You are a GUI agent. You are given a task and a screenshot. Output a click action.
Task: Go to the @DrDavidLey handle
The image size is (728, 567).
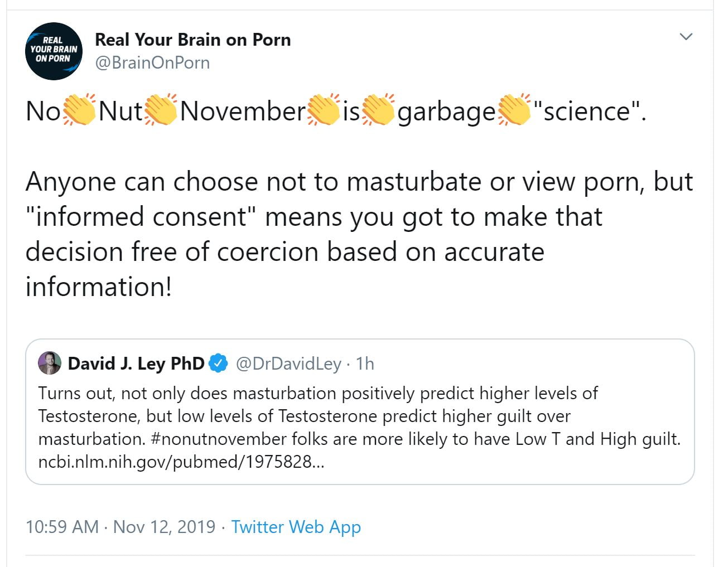click(x=288, y=364)
